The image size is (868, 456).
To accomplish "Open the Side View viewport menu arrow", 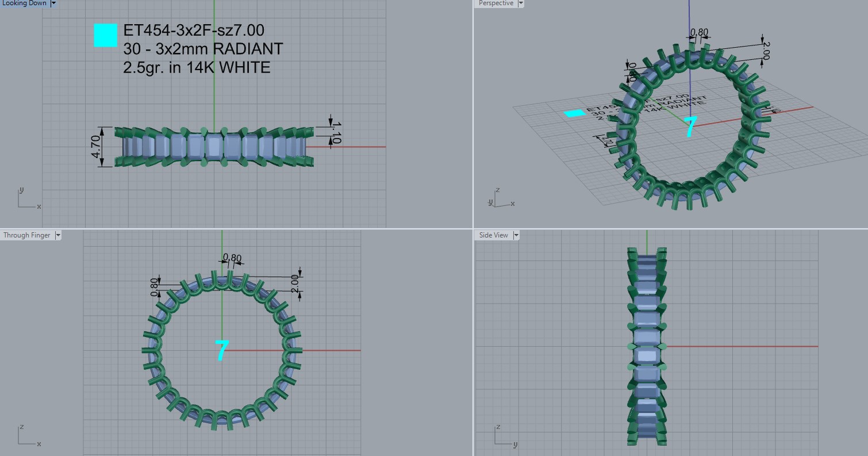I will coord(516,235).
